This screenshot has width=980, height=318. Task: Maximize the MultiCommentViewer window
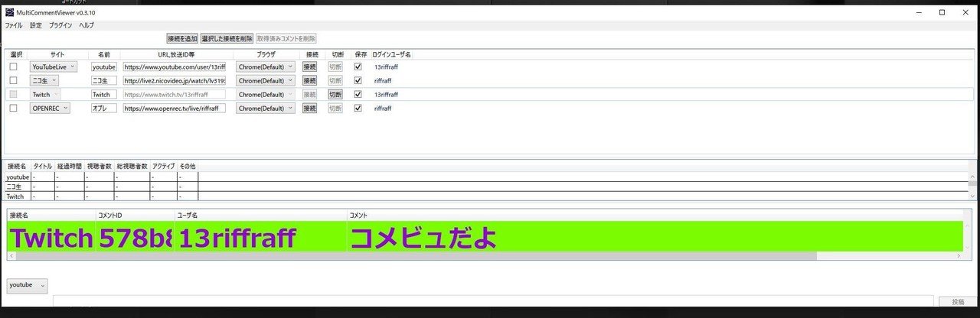(942, 12)
